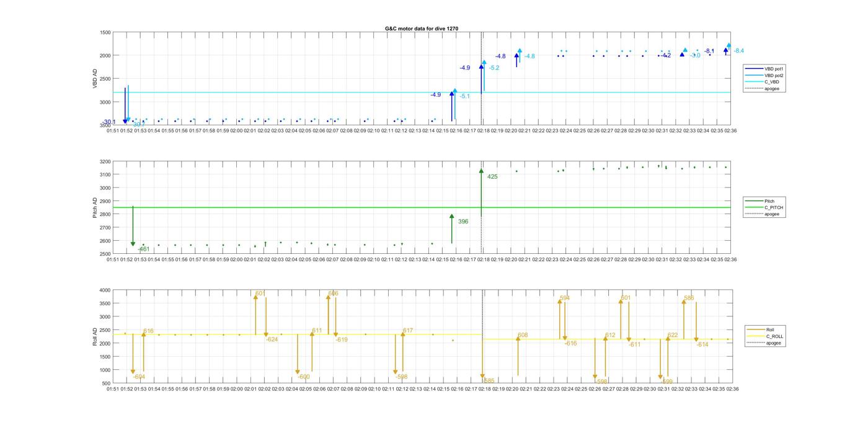Image resolution: width=868 pixels, height=430 pixels.
Task: Click the '-624' roll data label
Action: [272, 340]
